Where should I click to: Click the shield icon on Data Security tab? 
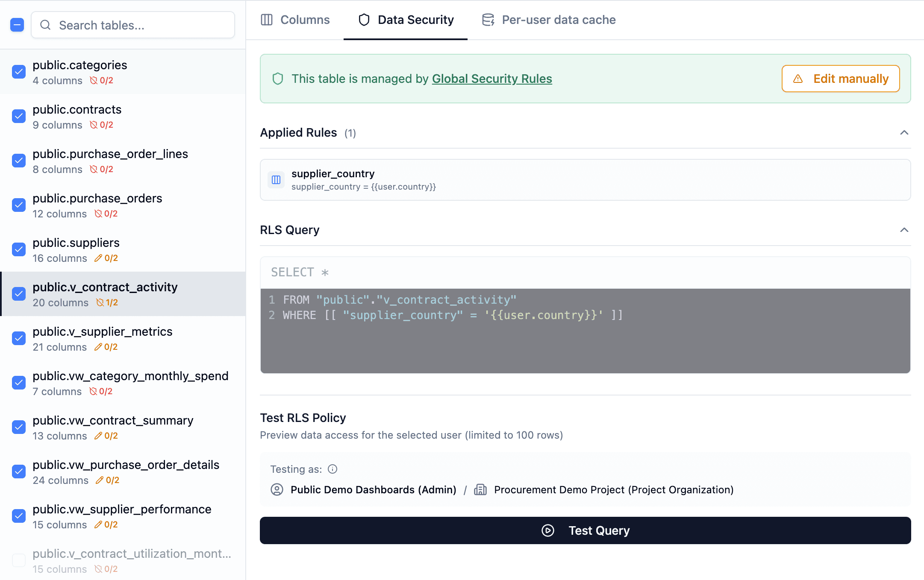pyautogui.click(x=364, y=20)
